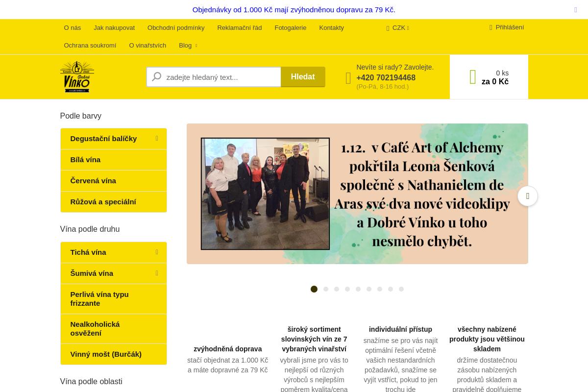Click "individuální přístup" heading
This screenshot has height=392, width=588.
point(401,329)
